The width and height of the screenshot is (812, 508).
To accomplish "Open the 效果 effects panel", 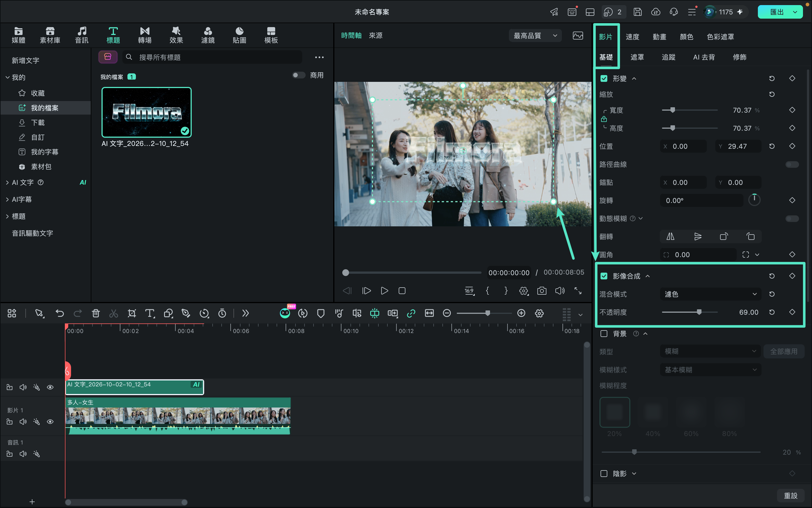I will (176, 35).
